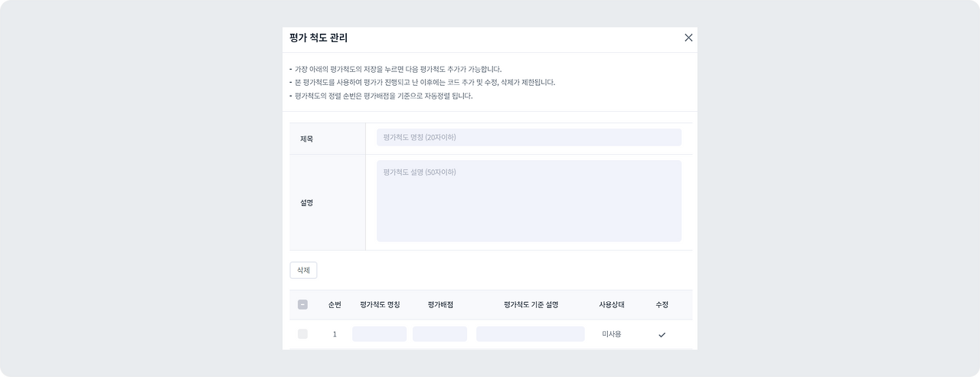
Task: Click the 설명 textarea field
Action: pos(529,201)
